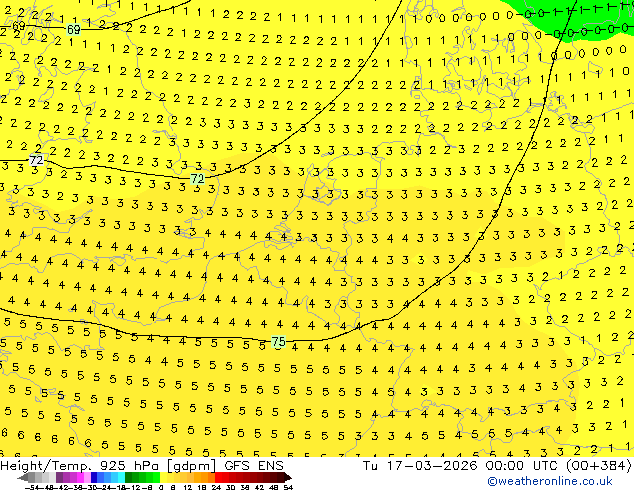Click the Height/Temp. 925 hPa title text

(81, 466)
